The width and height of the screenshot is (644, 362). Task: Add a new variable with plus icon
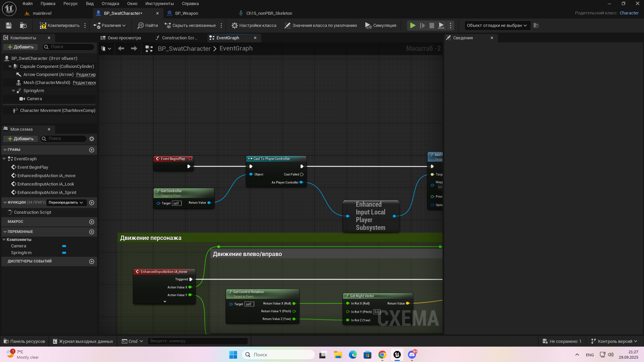coord(92,232)
